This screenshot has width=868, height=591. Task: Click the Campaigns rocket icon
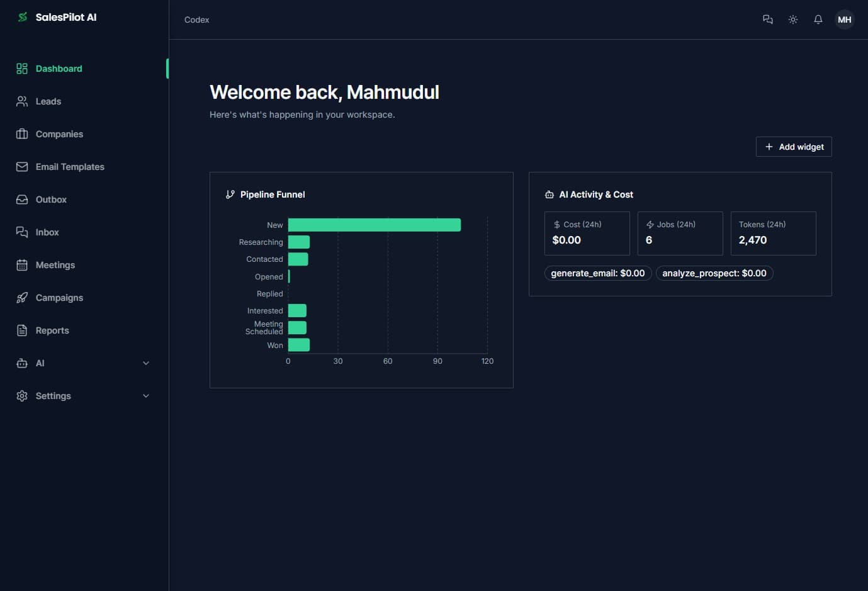pyautogui.click(x=22, y=298)
